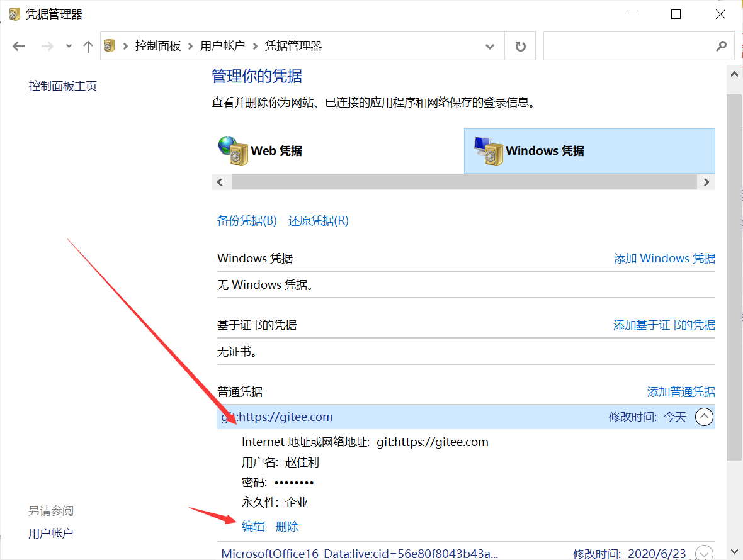The height and width of the screenshot is (560, 743).
Task: Click vertical scrollbar down arrow
Action: point(734,551)
